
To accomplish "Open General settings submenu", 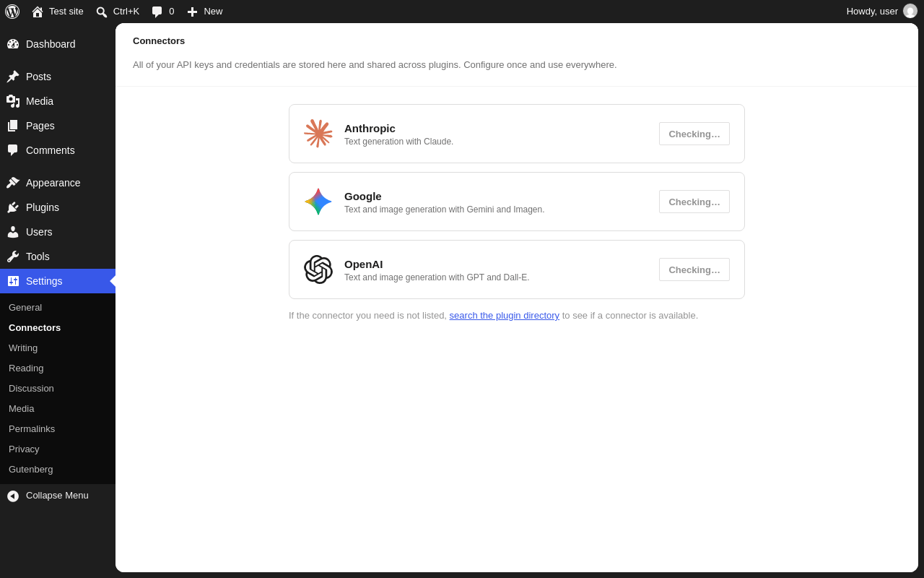I will 25,307.
